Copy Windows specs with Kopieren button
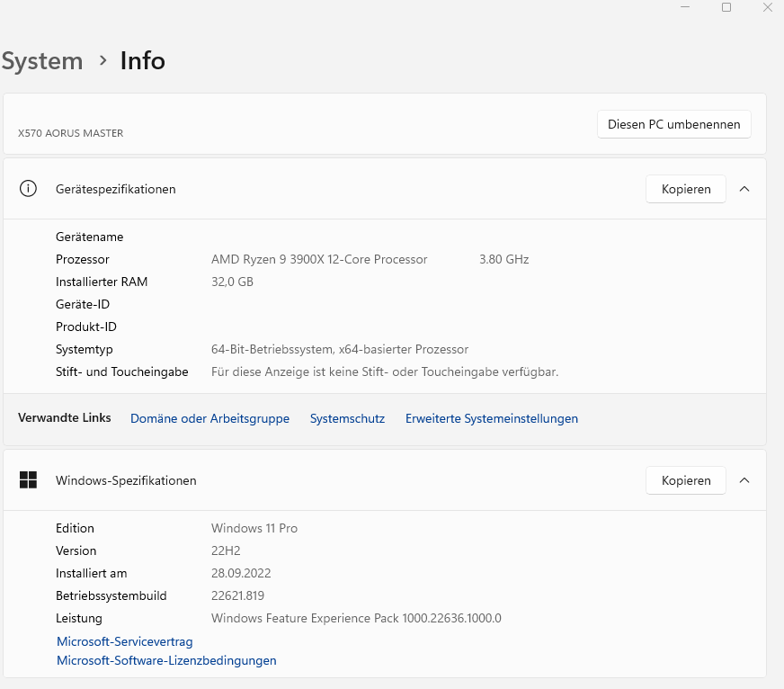Viewport: 784px width, 689px height. pos(686,480)
